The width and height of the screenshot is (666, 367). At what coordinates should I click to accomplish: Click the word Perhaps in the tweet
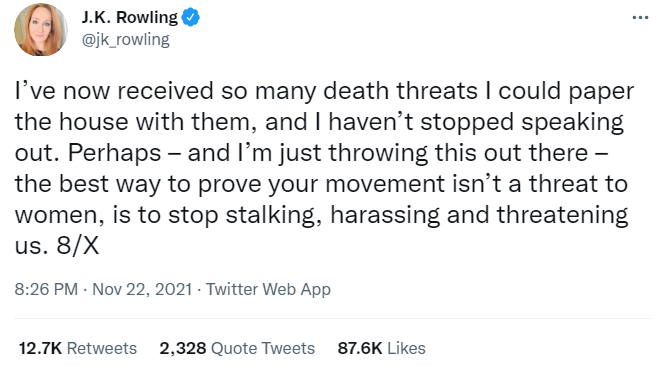pyautogui.click(x=115, y=153)
